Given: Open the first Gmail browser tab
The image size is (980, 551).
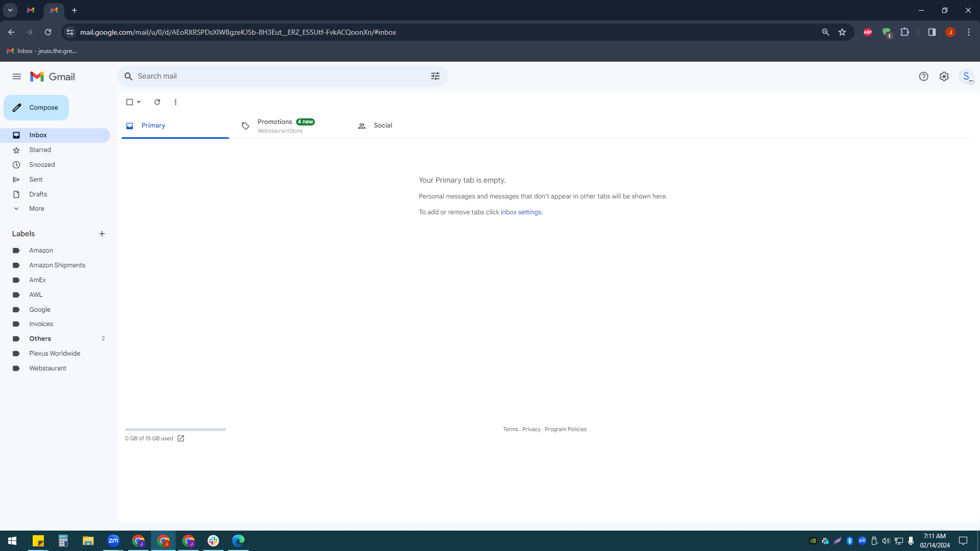Looking at the screenshot, I should click(x=31, y=10).
